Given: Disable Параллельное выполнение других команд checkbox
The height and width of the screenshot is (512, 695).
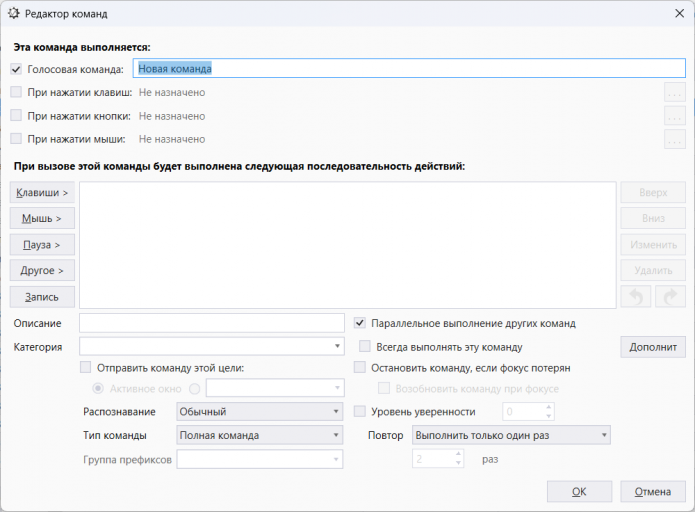Looking at the screenshot, I should point(360,323).
